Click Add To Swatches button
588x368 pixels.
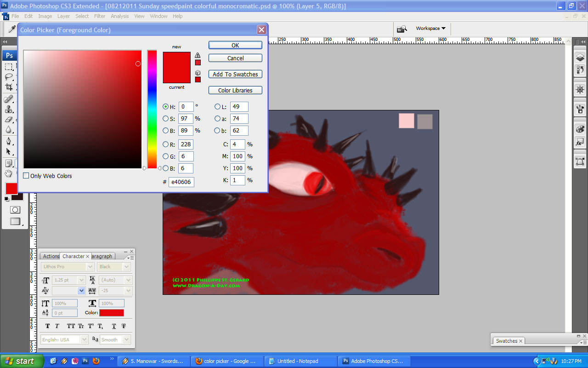[x=235, y=74]
